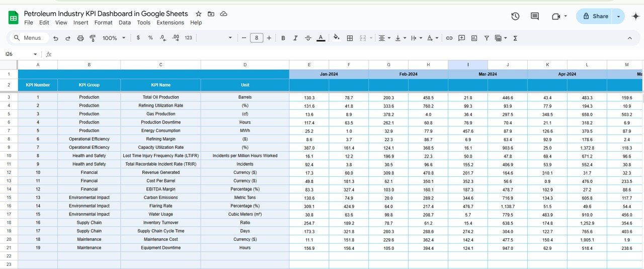Click the Print icon
The height and width of the screenshot is (269, 644).
click(80, 38)
